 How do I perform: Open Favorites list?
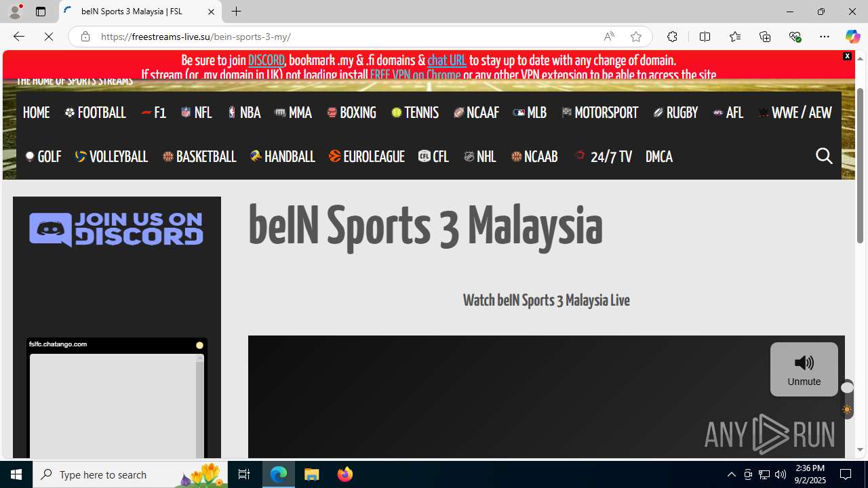(734, 37)
